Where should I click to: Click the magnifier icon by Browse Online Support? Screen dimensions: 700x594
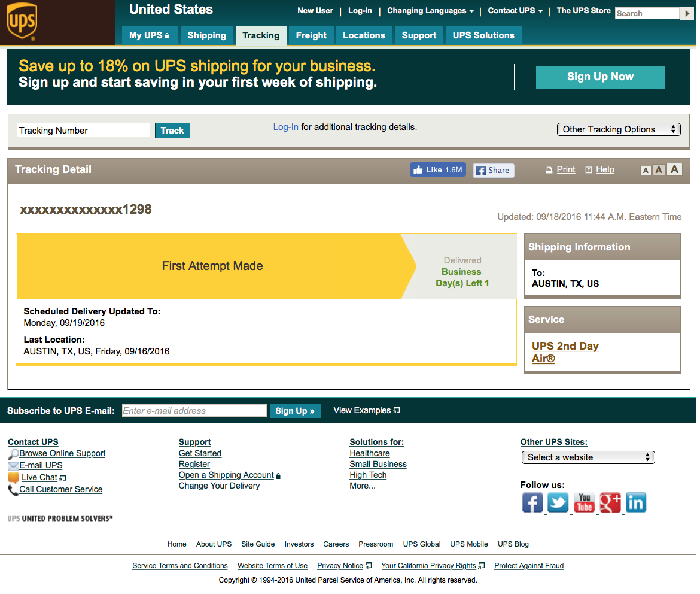(x=13, y=454)
